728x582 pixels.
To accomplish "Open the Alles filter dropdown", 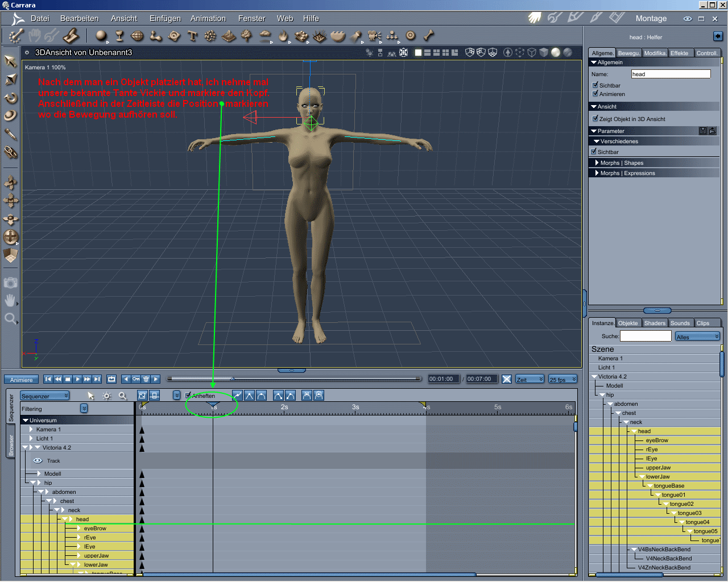I will point(697,336).
